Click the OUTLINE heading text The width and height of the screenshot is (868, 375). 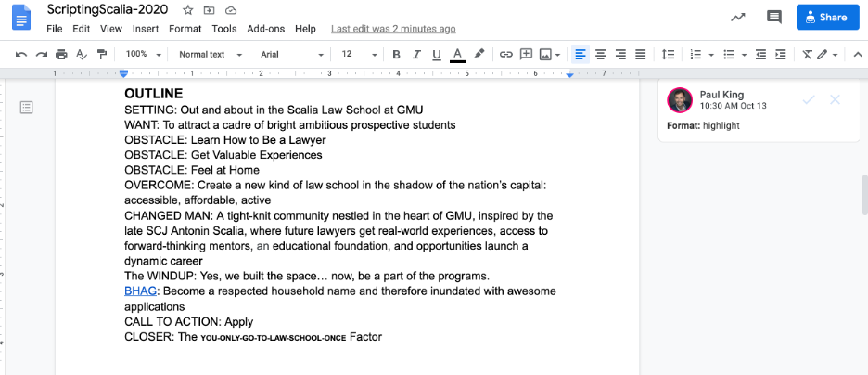coord(153,94)
